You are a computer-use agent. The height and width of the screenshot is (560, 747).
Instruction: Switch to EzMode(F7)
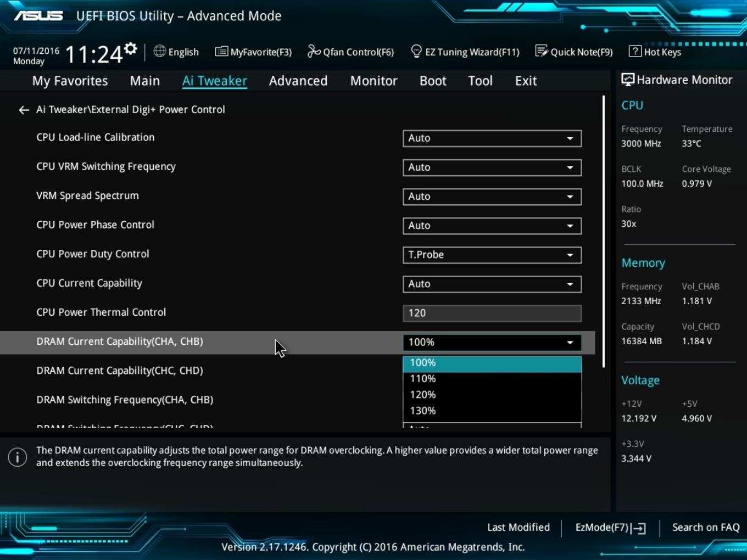[610, 528]
